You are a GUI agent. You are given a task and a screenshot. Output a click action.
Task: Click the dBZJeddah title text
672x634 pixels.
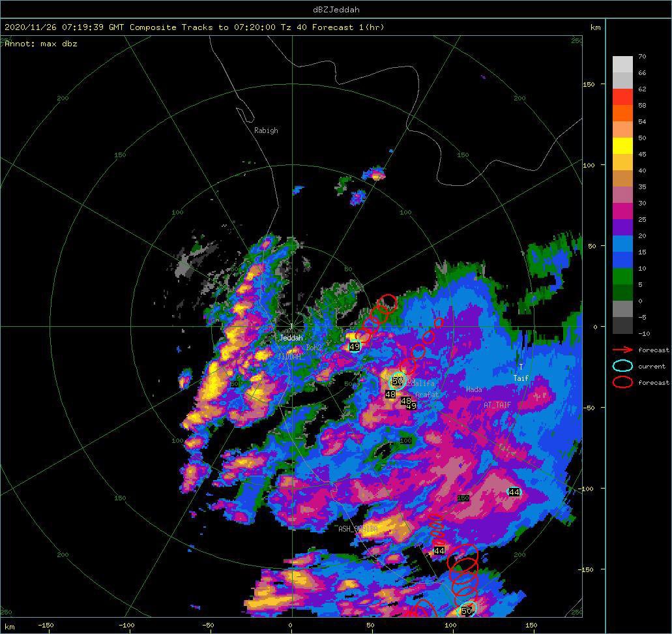pos(336,9)
